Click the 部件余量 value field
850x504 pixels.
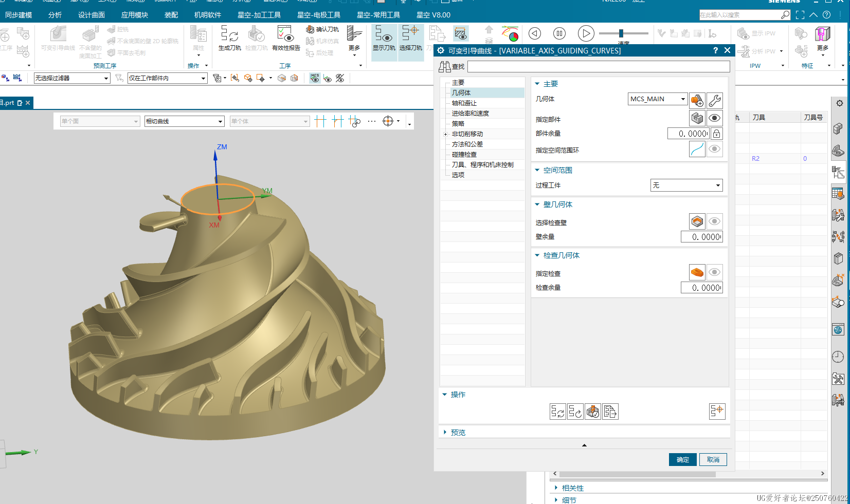click(x=689, y=134)
